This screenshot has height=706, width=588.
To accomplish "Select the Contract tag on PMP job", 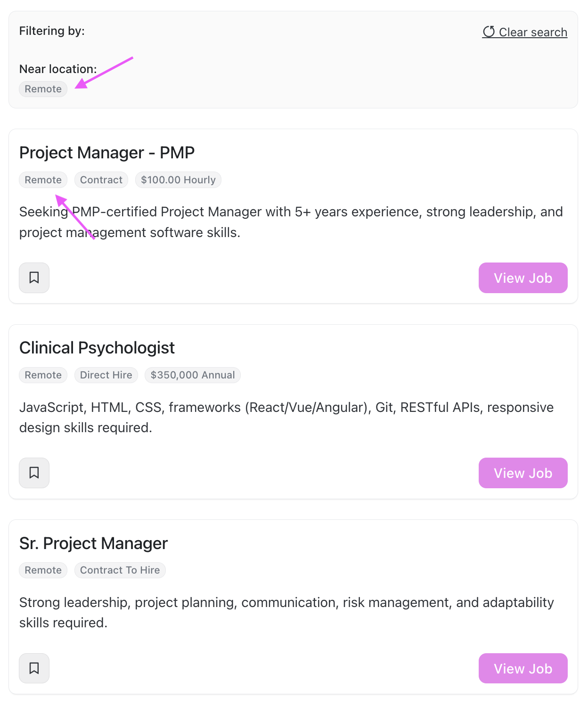I will (x=101, y=180).
